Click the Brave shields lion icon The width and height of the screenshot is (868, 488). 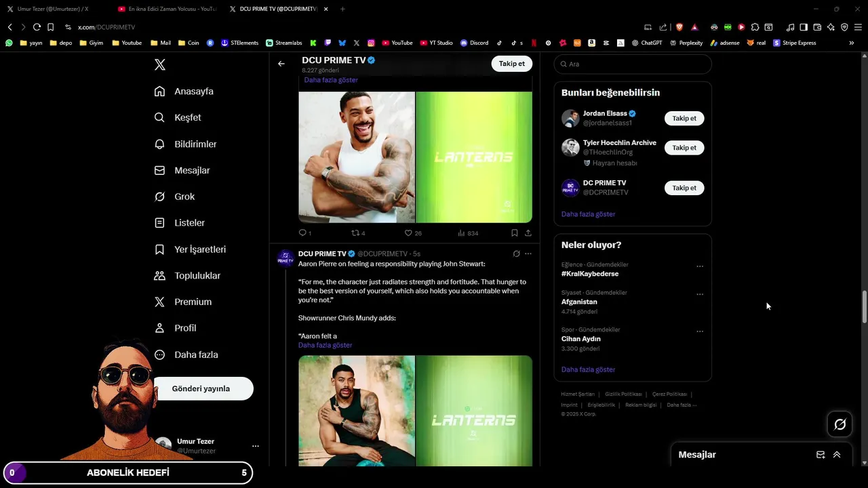pyautogui.click(x=679, y=27)
